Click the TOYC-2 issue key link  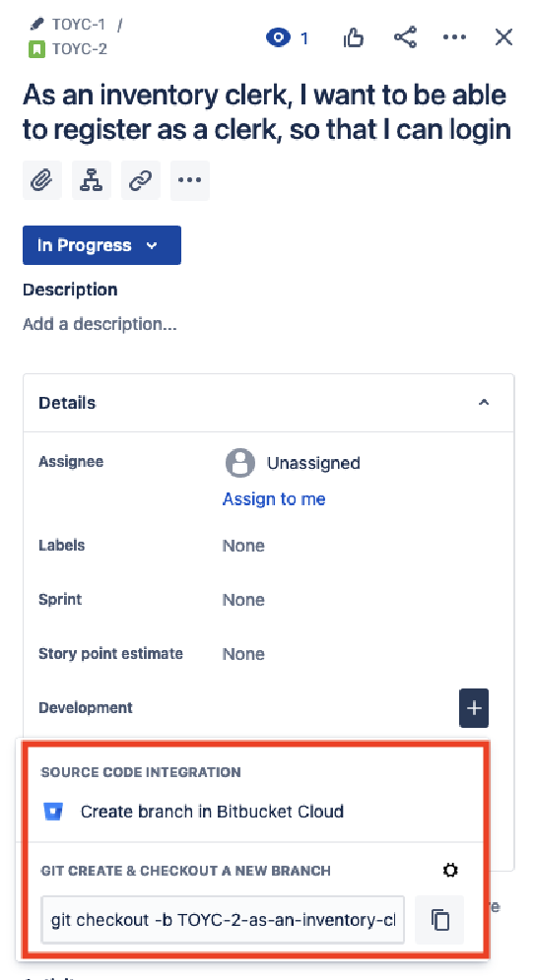pos(80,48)
